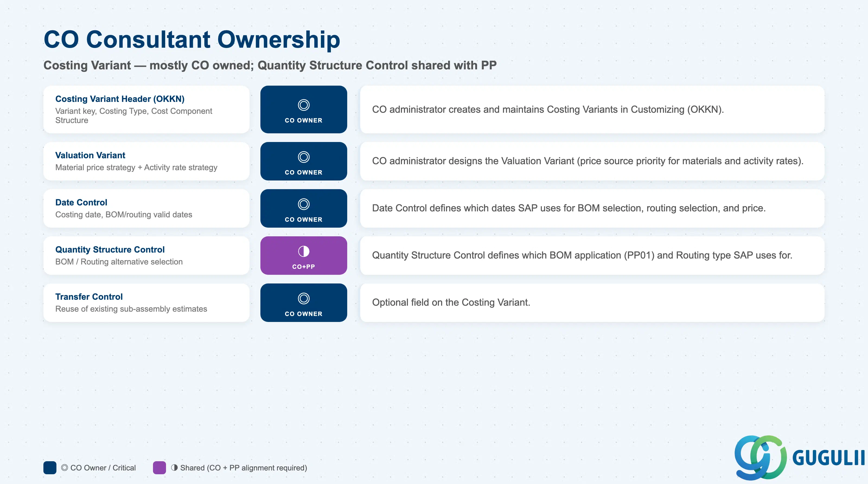This screenshot has width=868, height=484.
Task: Click the BOM application (PP01) description text
Action: pyautogui.click(x=582, y=255)
